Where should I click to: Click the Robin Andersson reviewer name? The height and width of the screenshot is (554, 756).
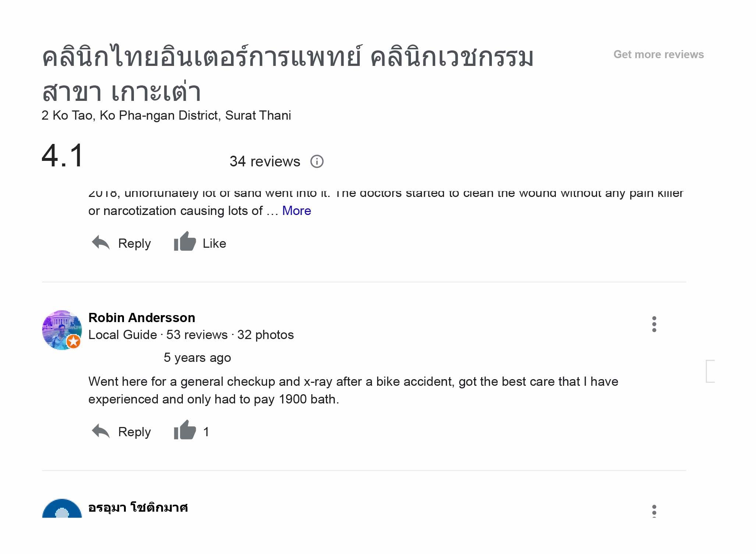click(x=142, y=318)
